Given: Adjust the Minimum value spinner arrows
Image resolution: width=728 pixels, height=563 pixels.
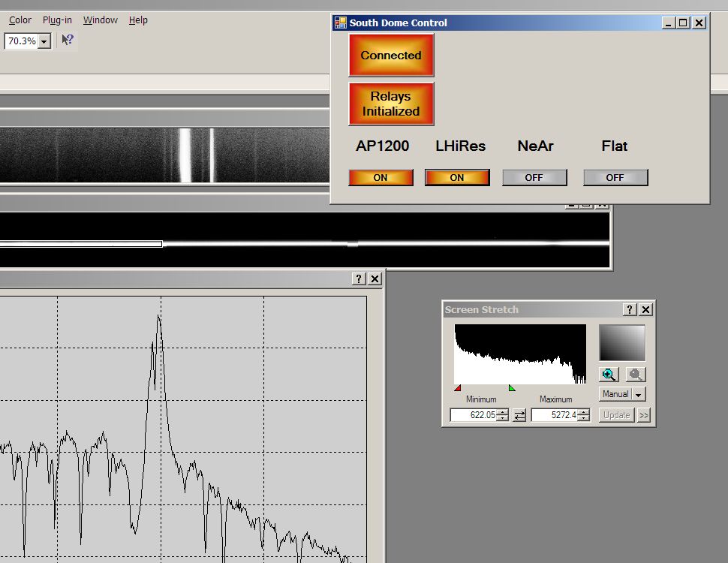Looking at the screenshot, I should point(502,415).
